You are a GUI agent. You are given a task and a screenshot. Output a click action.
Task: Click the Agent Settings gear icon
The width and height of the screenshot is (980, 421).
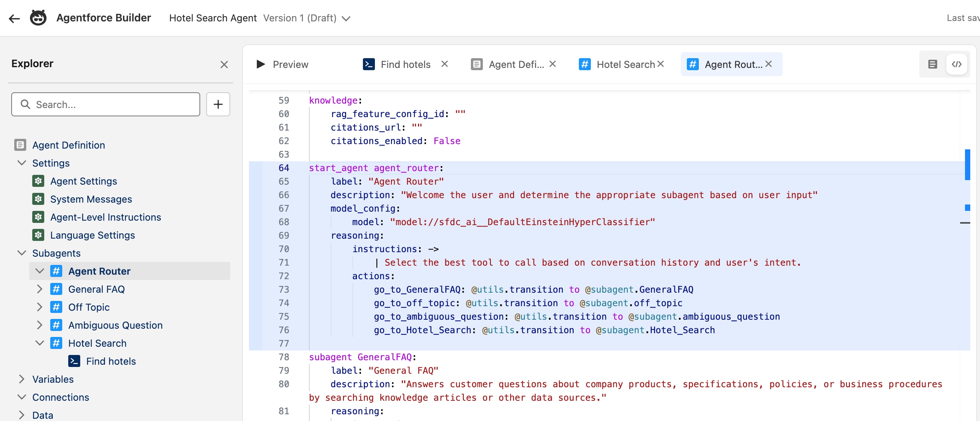tap(38, 181)
